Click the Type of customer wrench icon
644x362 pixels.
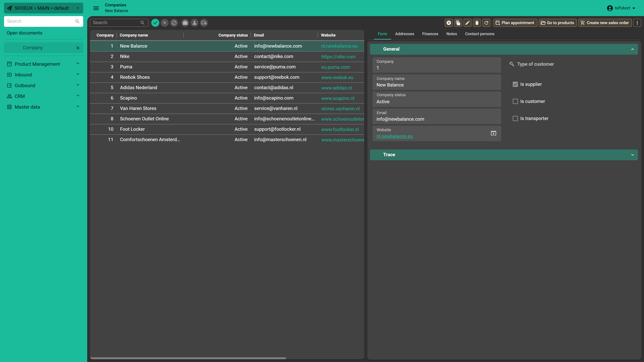(512, 64)
